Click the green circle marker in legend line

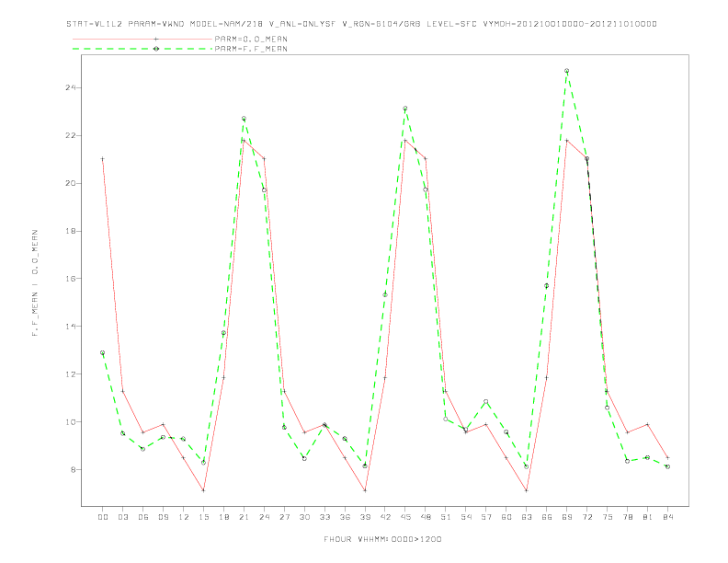click(156, 49)
